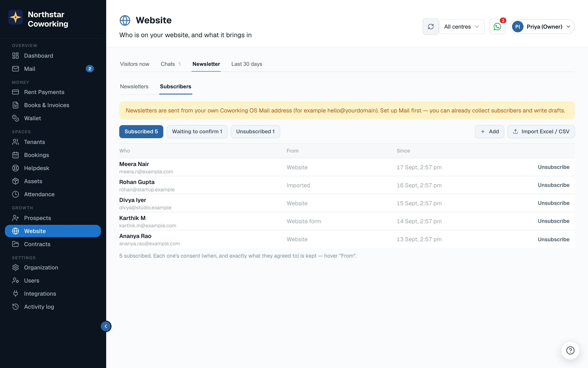Open the Helpdesk section
Viewport: 588px width, 368px height.
(53, 168)
